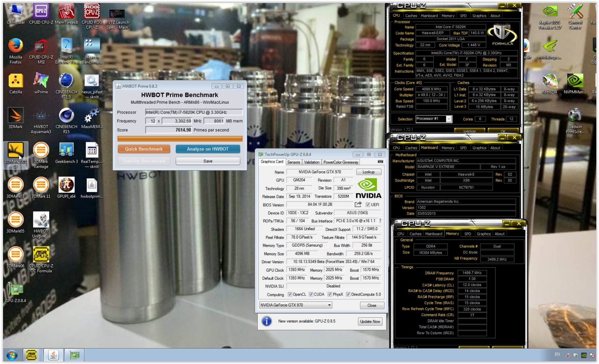Switch to Validation tab in GPU-Z

(x=311, y=162)
